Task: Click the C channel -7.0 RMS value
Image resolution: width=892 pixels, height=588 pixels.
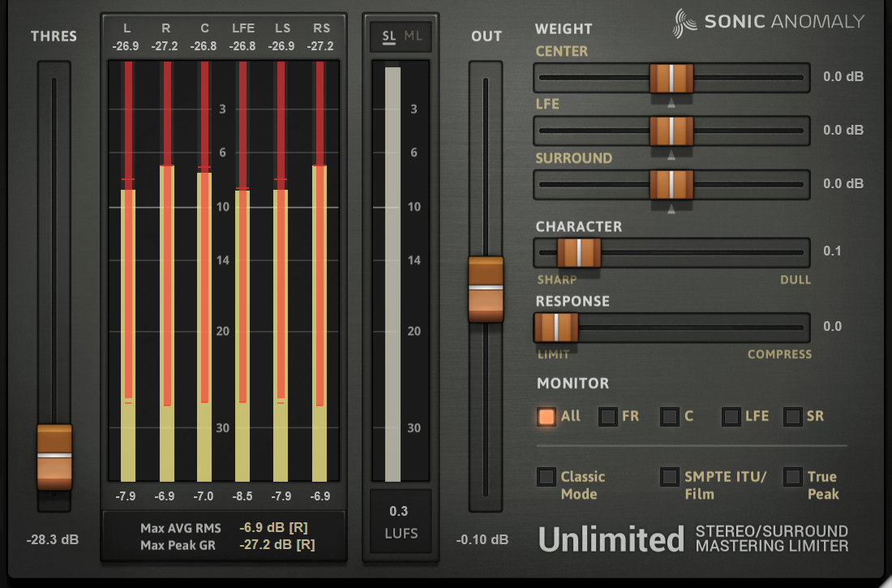Action: (204, 496)
